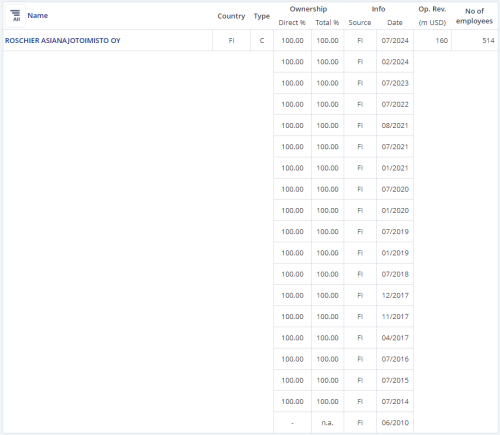Screen dimensions: 500x435
Task: Open ROSCHIER ASIANAJOTOIMISTO OY company link
Action: (63, 41)
